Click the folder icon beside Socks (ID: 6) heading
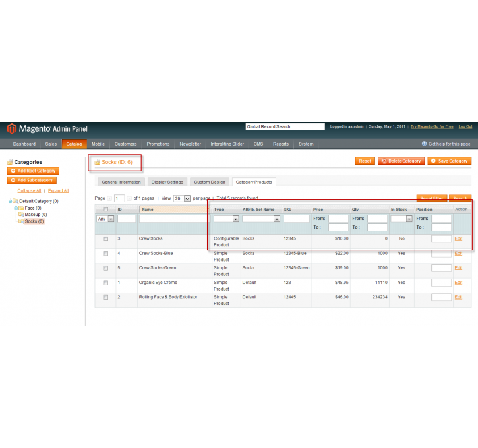 point(98,162)
